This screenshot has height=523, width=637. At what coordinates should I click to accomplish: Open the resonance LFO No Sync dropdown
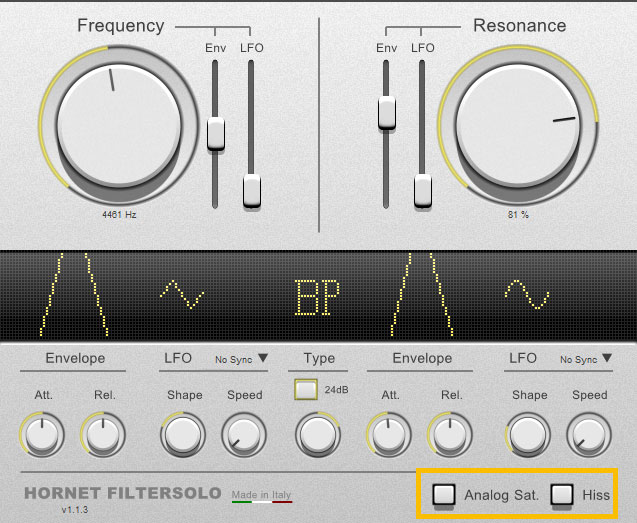pyautogui.click(x=585, y=358)
